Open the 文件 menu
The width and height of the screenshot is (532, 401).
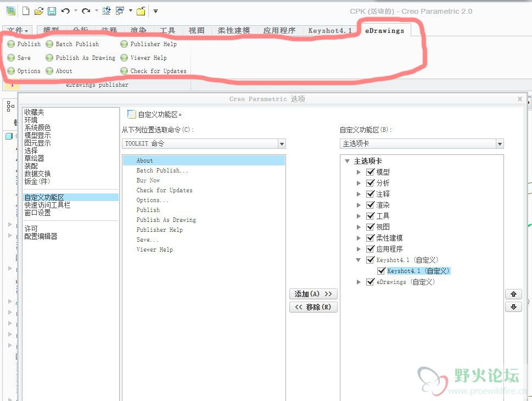18,31
